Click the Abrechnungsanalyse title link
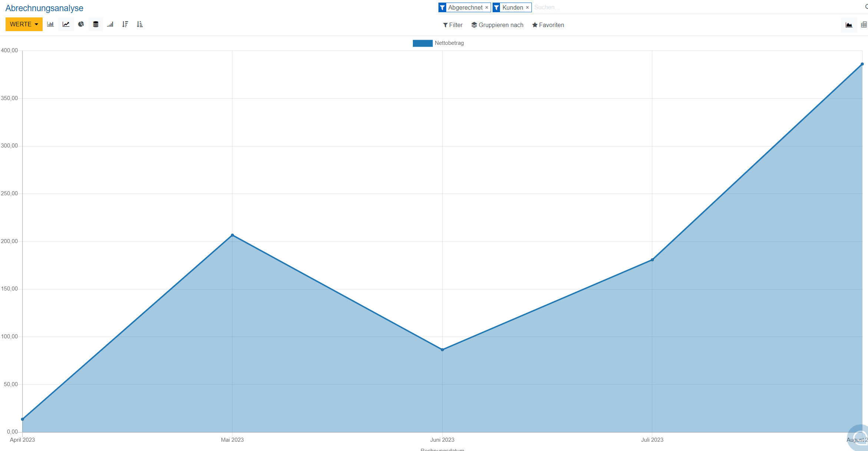 (x=44, y=8)
